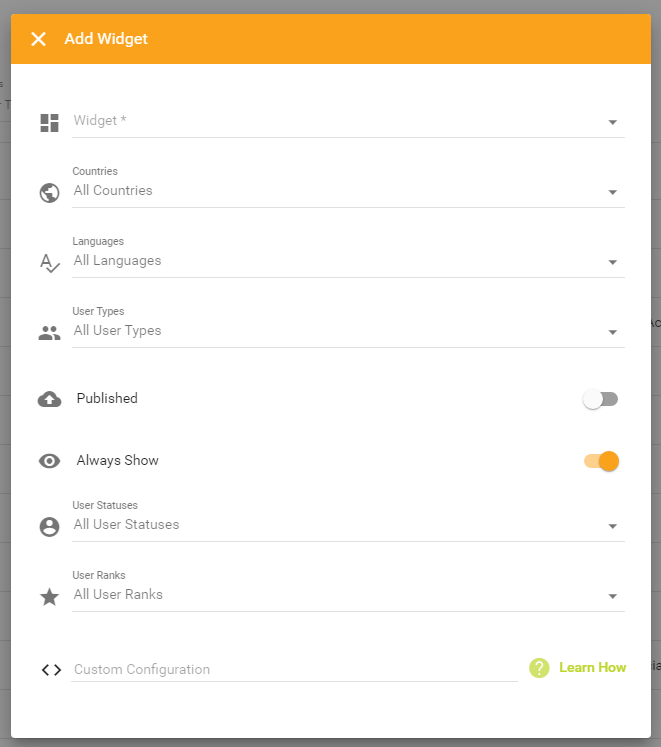Expand the All User Ranks dropdown
Screen dimensions: 661x747
coord(348,596)
